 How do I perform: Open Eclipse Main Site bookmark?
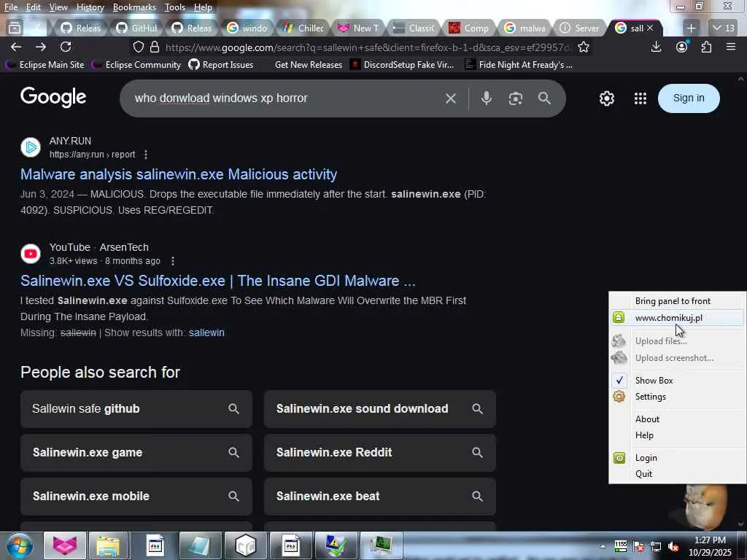tap(44, 65)
